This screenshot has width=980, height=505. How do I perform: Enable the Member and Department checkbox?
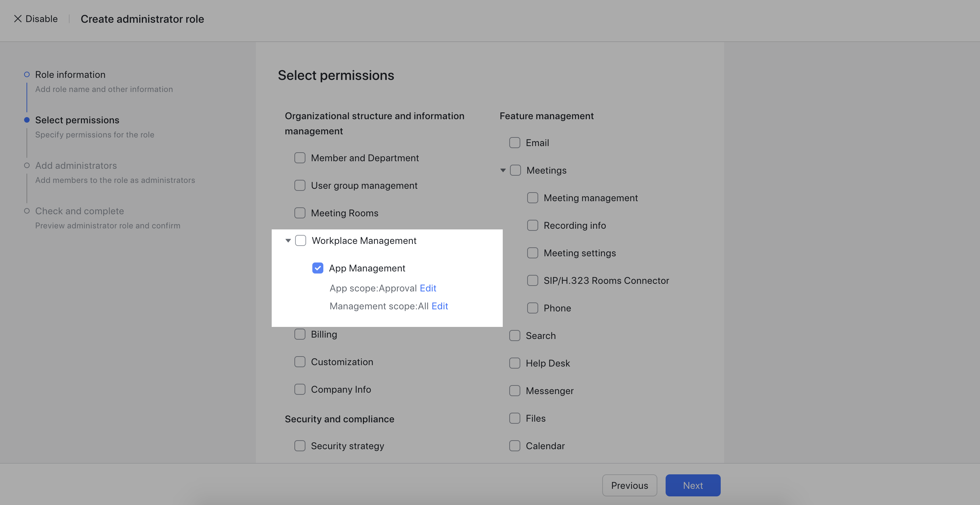pos(300,158)
